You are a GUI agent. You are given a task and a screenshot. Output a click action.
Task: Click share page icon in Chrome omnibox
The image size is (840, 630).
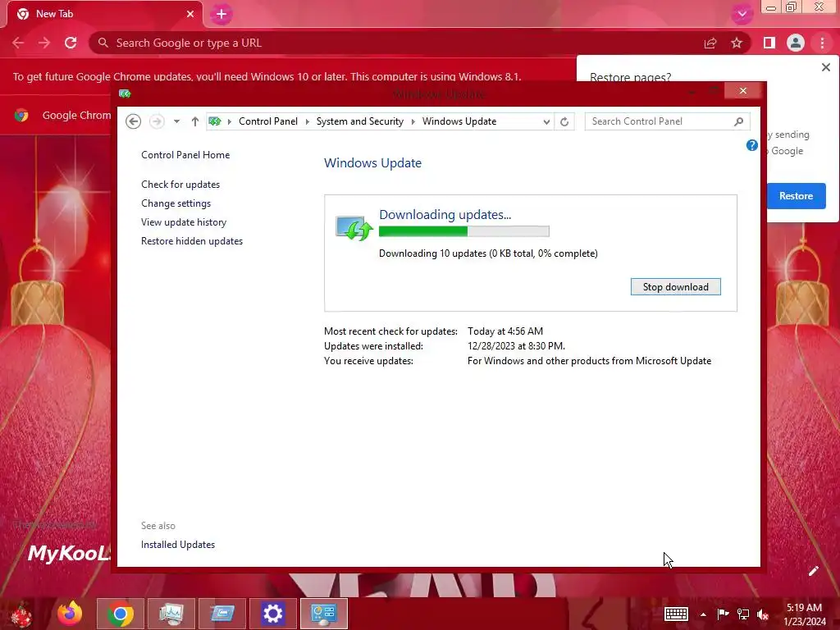[x=710, y=43]
